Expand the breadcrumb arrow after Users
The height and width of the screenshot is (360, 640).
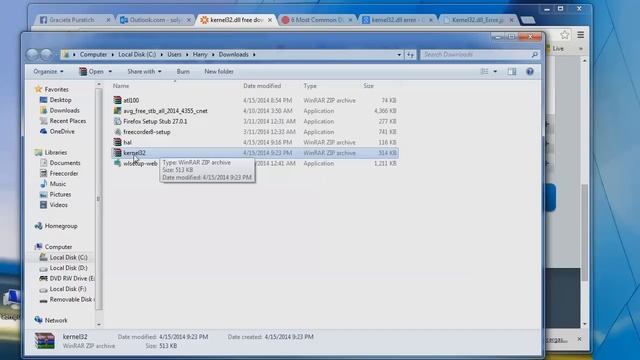pyautogui.click(x=187, y=54)
